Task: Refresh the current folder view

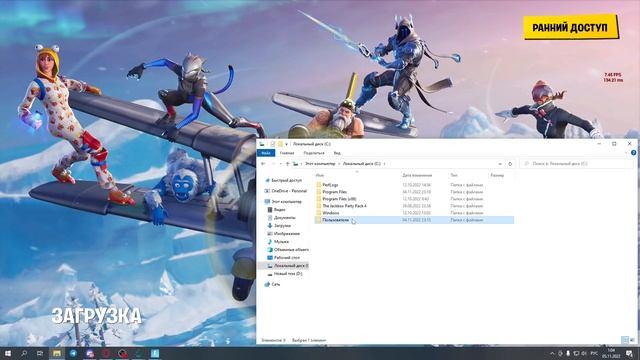Action: click(x=510, y=164)
